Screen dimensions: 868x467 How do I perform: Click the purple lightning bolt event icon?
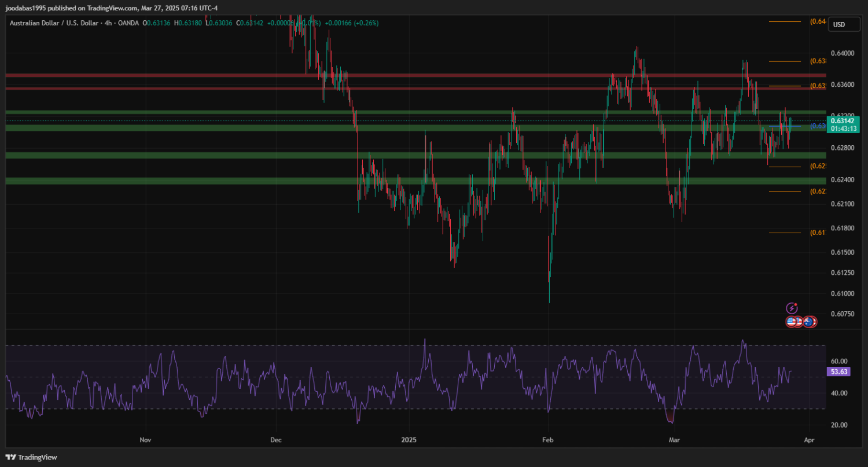792,308
